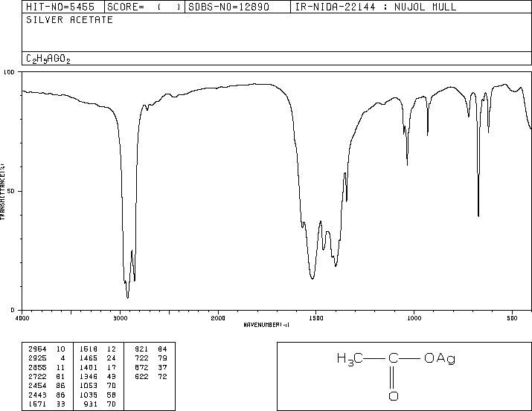
Task: Select the TRANSMITTANCE y-axis title
Action: coord(2,192)
